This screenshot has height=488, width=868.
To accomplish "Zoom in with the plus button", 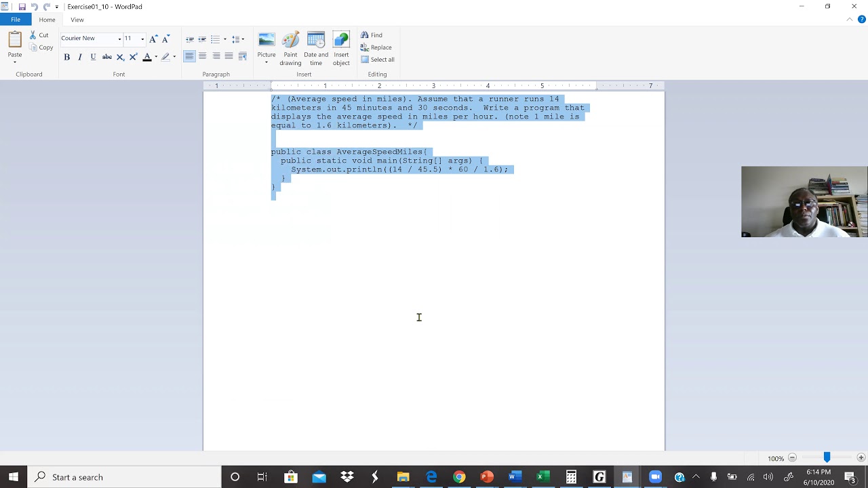I will tap(861, 458).
